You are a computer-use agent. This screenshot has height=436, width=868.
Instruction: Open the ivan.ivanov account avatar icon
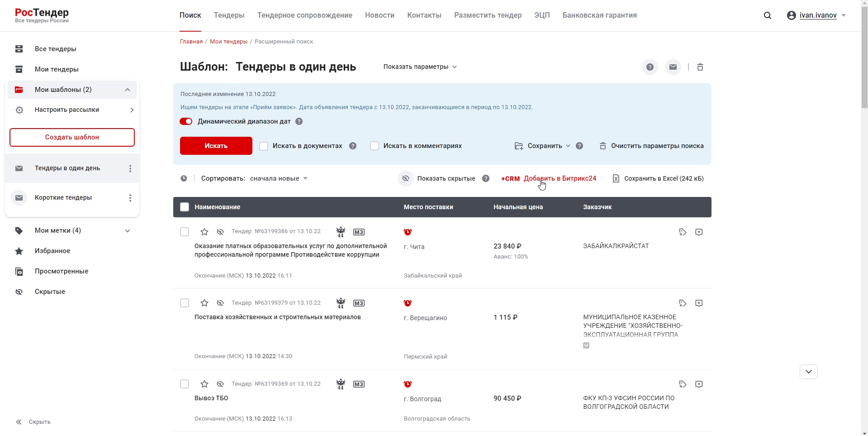(791, 15)
